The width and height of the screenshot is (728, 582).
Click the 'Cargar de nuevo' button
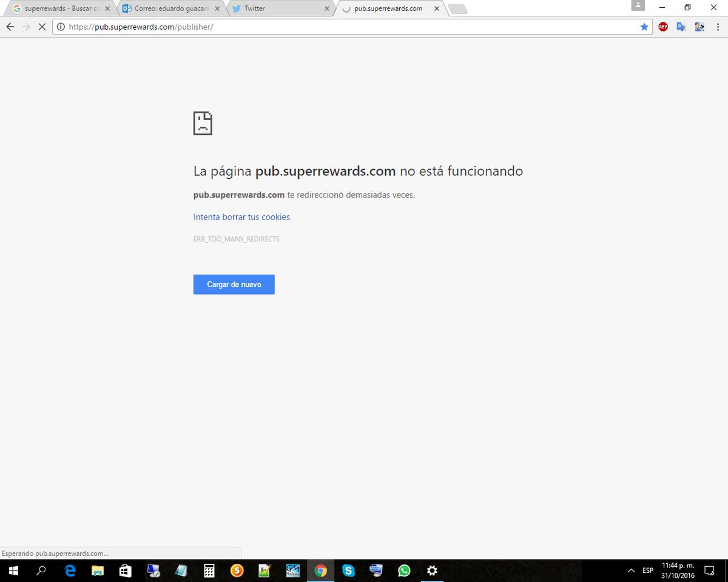234,284
